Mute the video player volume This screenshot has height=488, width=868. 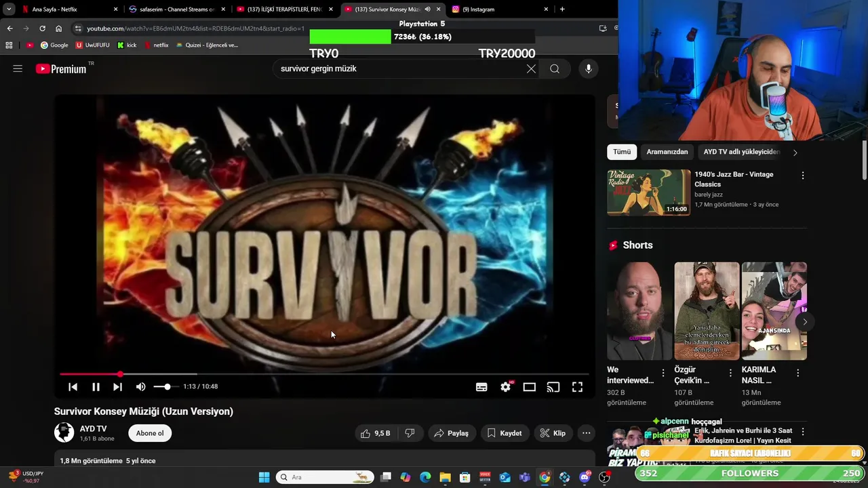coord(140,387)
